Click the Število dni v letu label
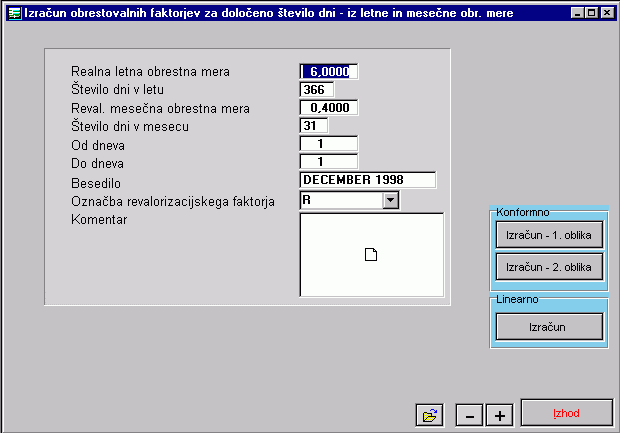 coord(117,89)
